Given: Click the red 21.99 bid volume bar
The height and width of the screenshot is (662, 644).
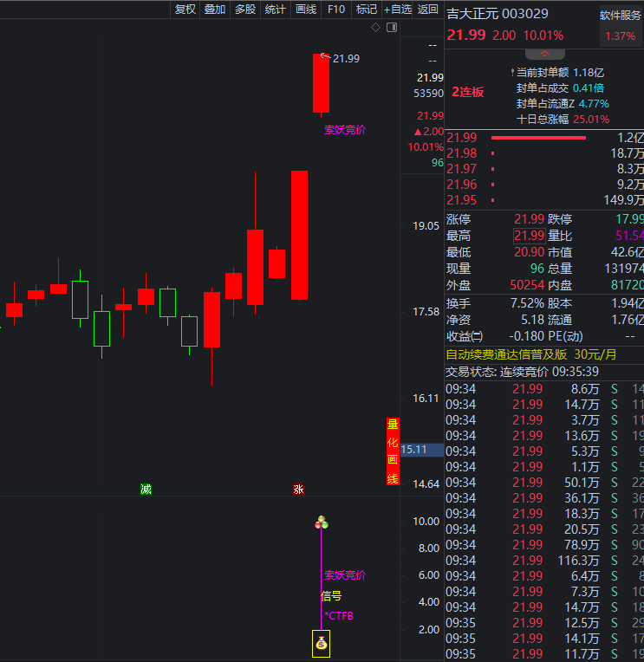Looking at the screenshot, I should [538, 138].
